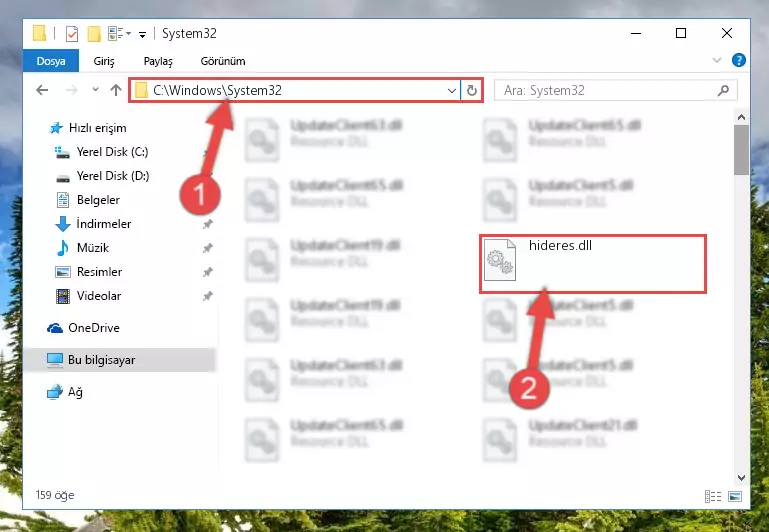Click the pin icon next to Müzik

[207, 248]
